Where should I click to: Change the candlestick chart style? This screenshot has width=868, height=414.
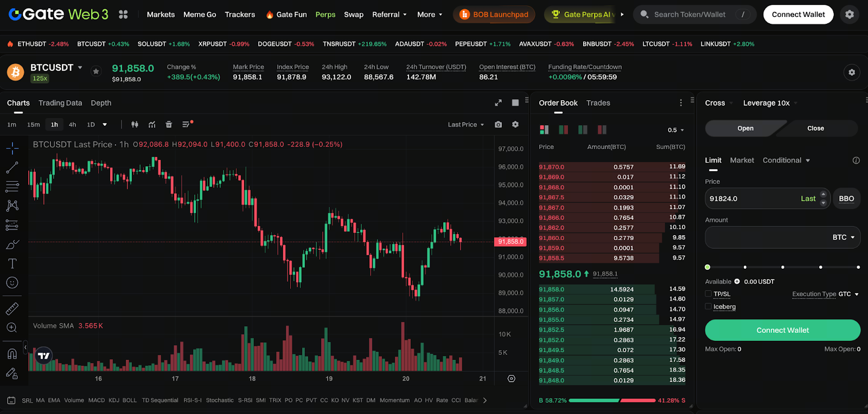pos(135,125)
